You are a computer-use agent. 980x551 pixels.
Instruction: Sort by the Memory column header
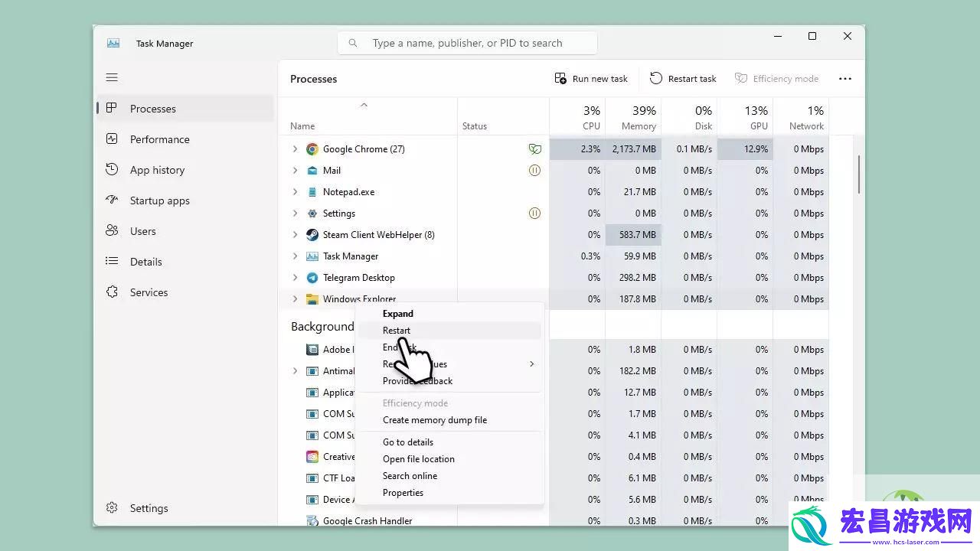click(633, 117)
